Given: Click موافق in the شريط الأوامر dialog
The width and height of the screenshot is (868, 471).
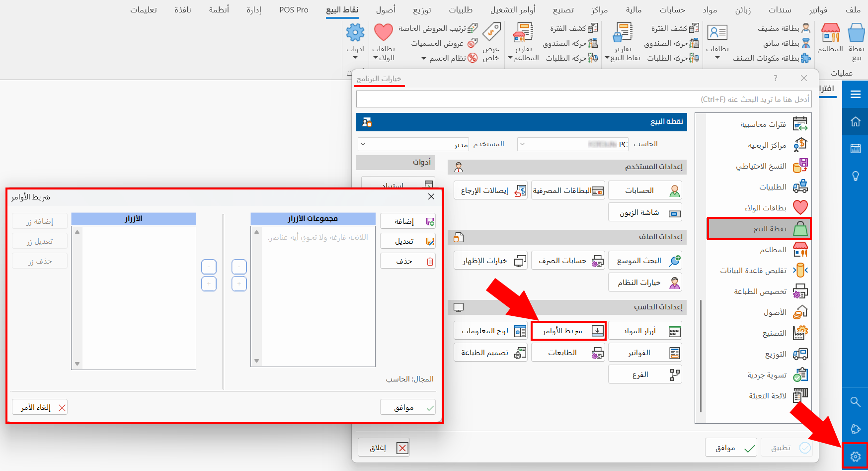Looking at the screenshot, I should (407, 407).
